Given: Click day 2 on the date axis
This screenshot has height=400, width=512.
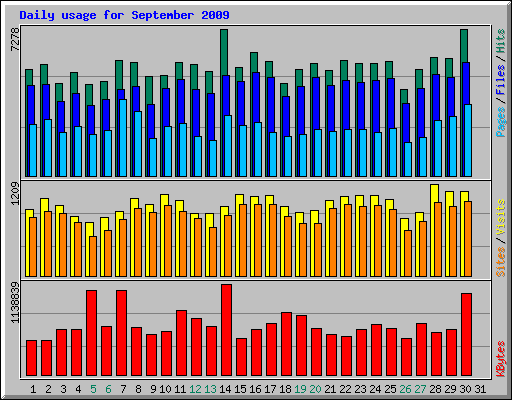Looking at the screenshot, I should (48, 389).
